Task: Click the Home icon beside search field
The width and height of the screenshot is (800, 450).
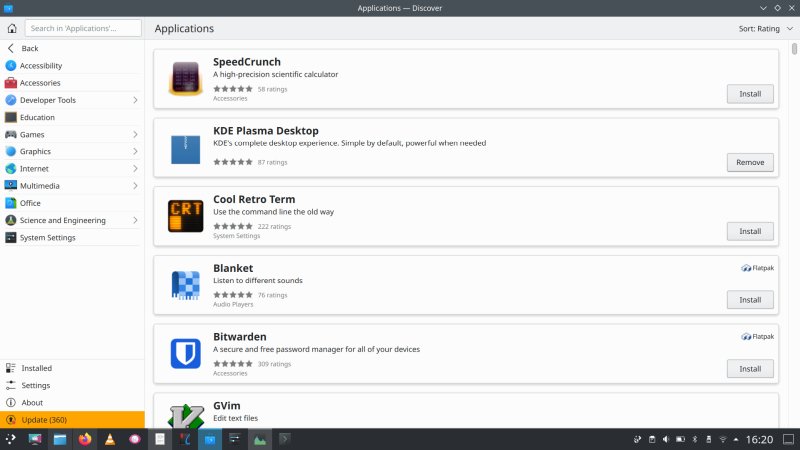Action: (x=11, y=28)
